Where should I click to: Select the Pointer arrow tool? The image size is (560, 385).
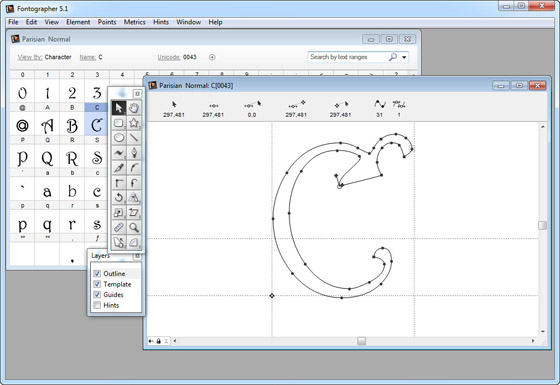pos(119,108)
